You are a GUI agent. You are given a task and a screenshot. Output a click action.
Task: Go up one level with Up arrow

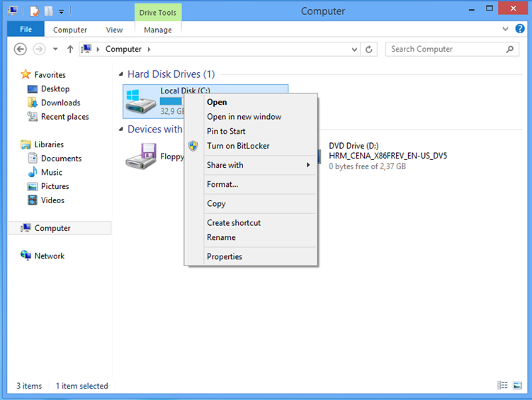[x=70, y=49]
